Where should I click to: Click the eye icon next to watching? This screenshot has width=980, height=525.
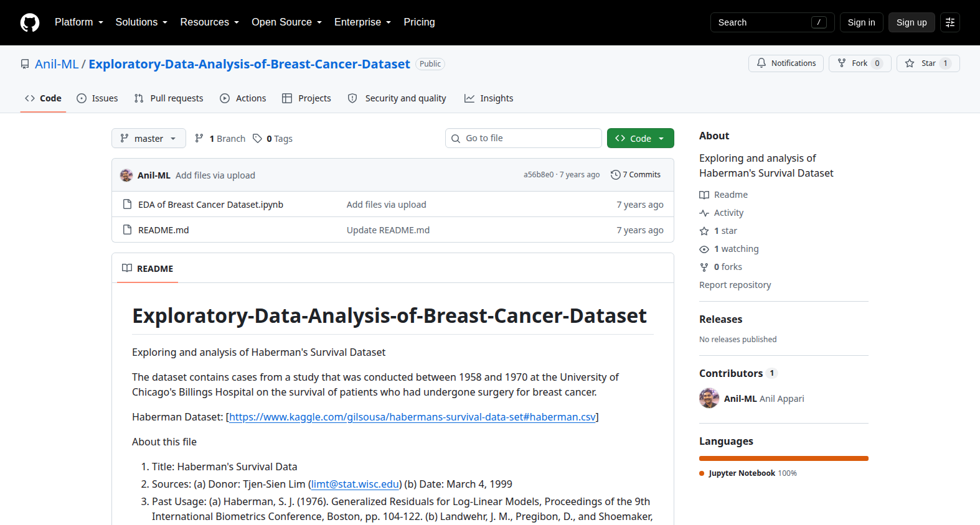(x=704, y=249)
